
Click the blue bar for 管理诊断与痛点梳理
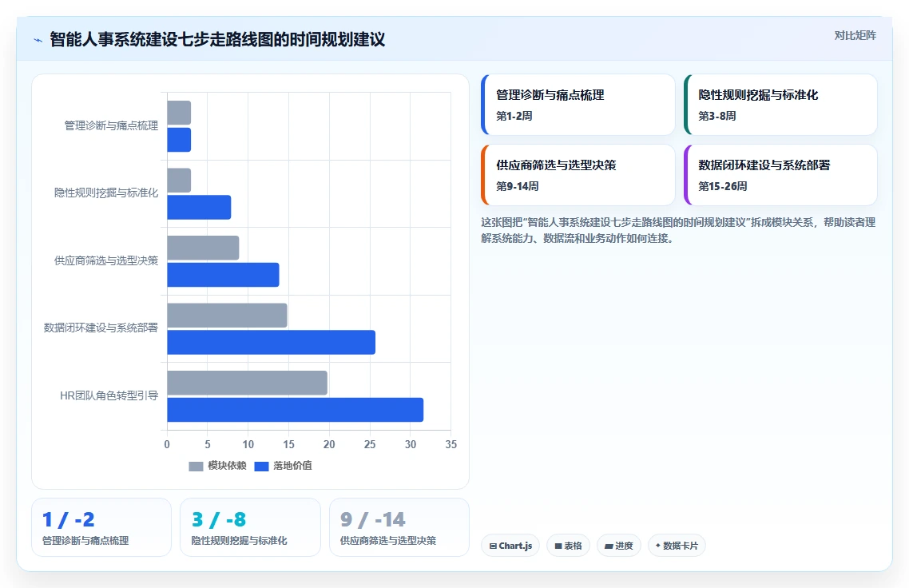coord(179,140)
